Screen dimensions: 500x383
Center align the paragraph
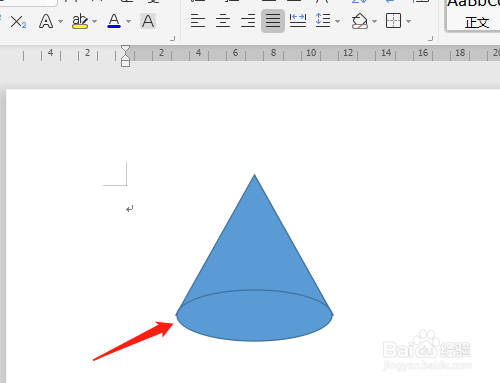[223, 21]
